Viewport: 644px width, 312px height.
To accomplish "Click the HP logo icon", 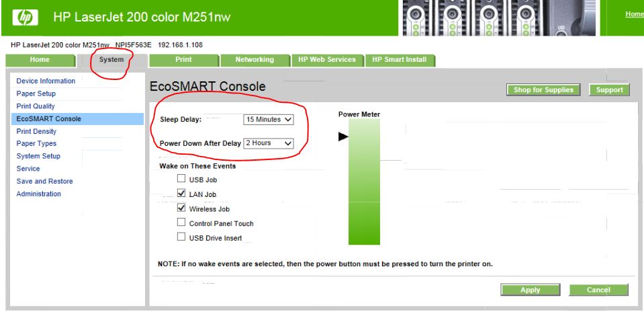I will 25,17.
